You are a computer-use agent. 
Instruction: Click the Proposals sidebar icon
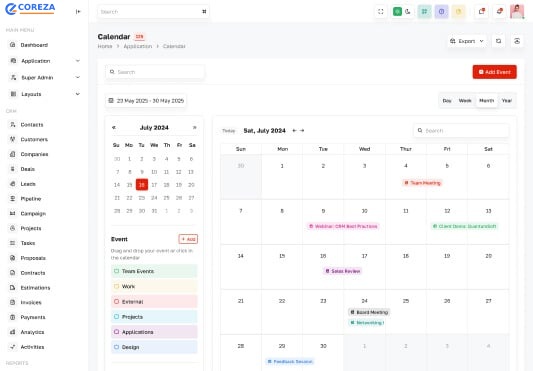[13, 258]
